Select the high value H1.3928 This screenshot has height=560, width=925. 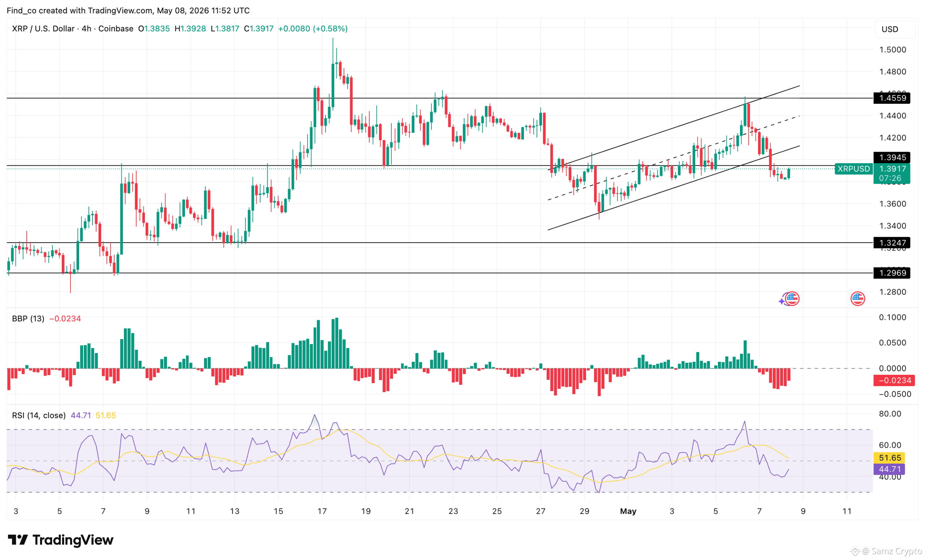tap(190, 29)
